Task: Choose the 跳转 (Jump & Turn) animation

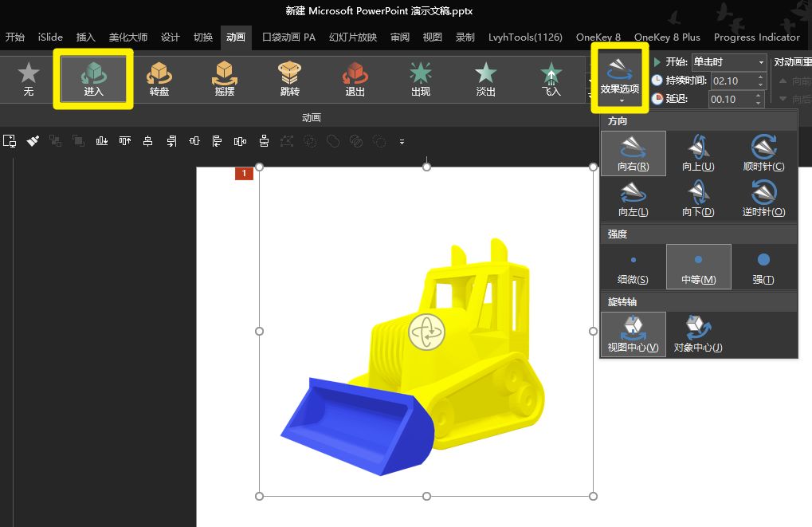Action: click(x=289, y=80)
